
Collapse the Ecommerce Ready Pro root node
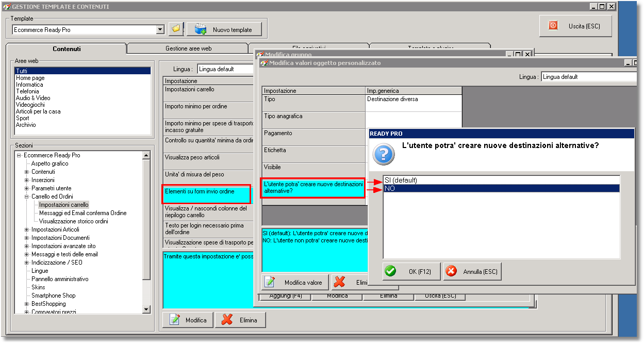pos(19,155)
